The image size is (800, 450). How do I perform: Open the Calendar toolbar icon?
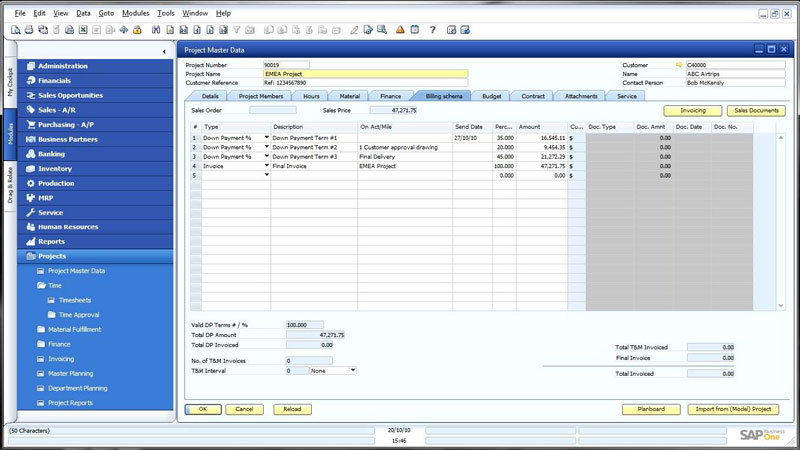click(415, 30)
